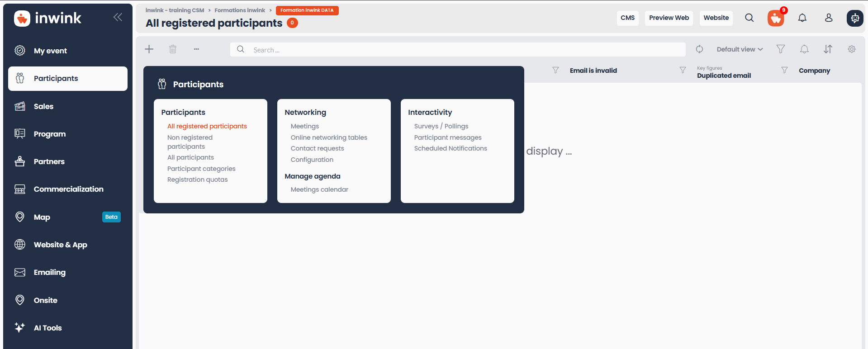
Task: Filter the 'Duplicated email' column
Action: pyautogui.click(x=784, y=71)
